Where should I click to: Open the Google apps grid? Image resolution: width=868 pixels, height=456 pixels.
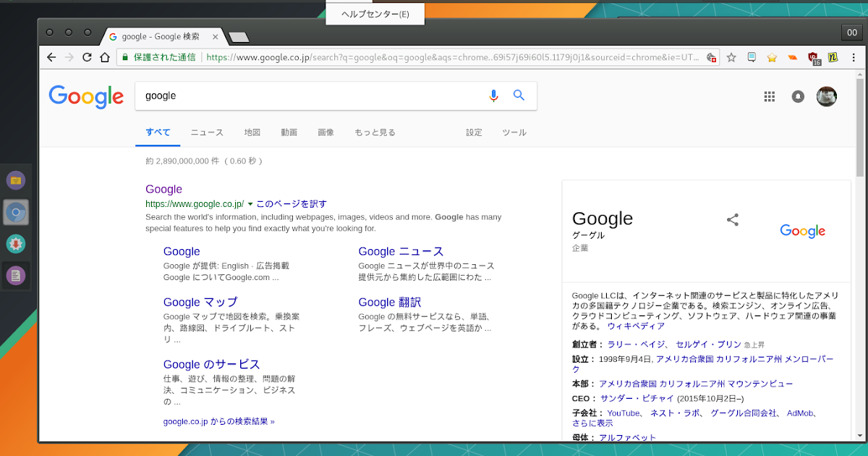(770, 96)
